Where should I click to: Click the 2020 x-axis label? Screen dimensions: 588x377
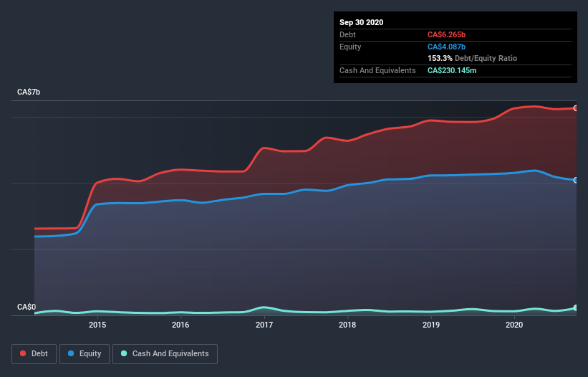tap(514, 325)
